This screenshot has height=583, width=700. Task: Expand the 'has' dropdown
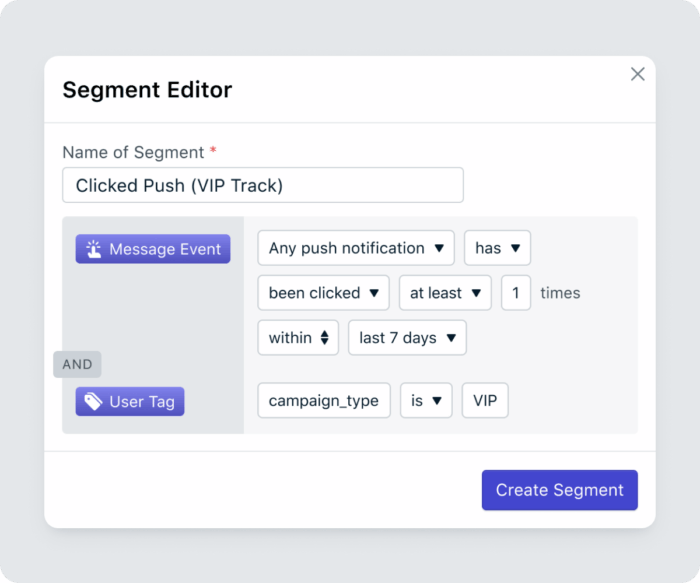point(497,248)
